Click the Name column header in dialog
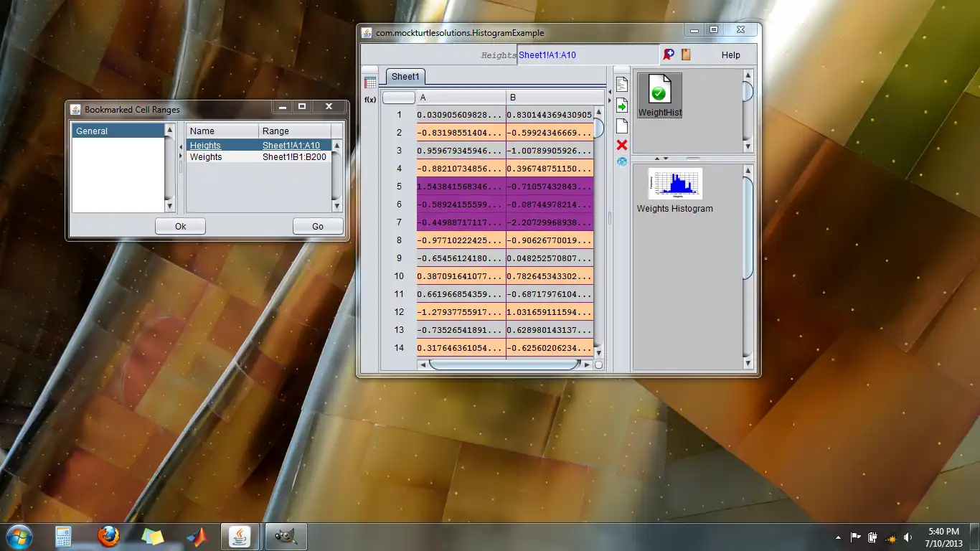This screenshot has height=551, width=980. point(222,131)
